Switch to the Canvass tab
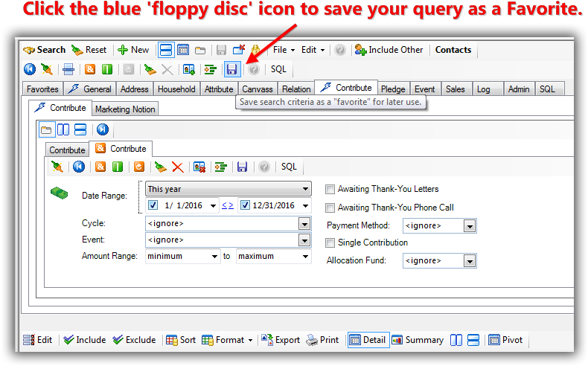 click(x=258, y=89)
